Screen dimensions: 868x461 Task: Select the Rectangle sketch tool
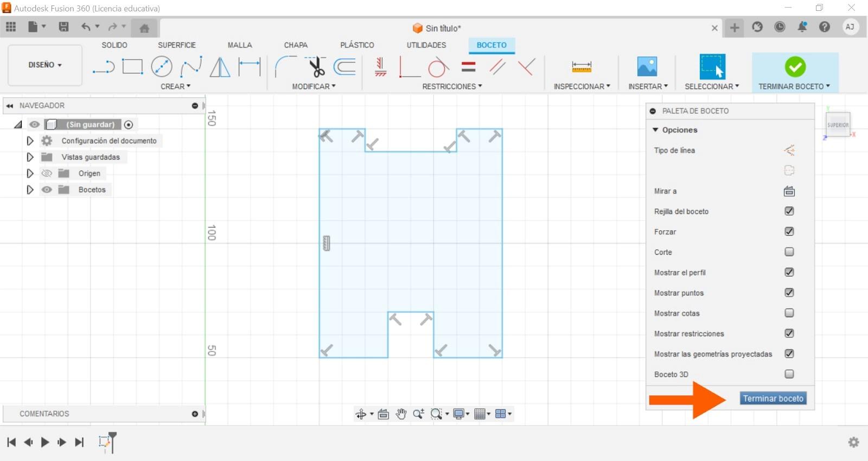pos(132,67)
